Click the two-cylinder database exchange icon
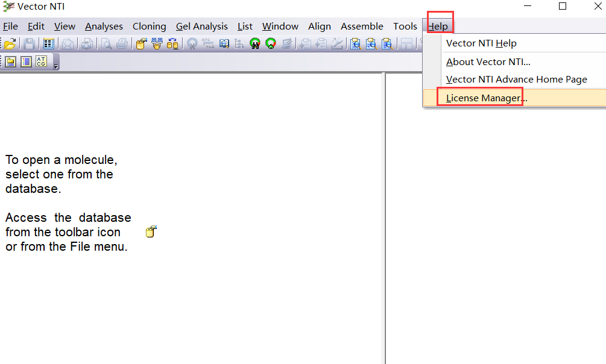Screen dimensions: 606x364 tap(172, 43)
